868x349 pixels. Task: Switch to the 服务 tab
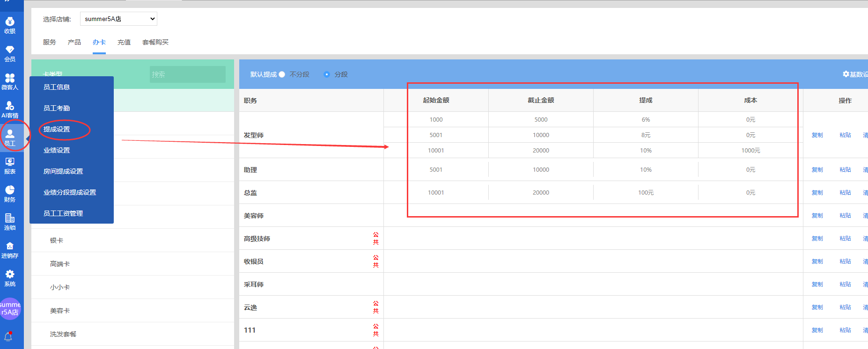[50, 42]
